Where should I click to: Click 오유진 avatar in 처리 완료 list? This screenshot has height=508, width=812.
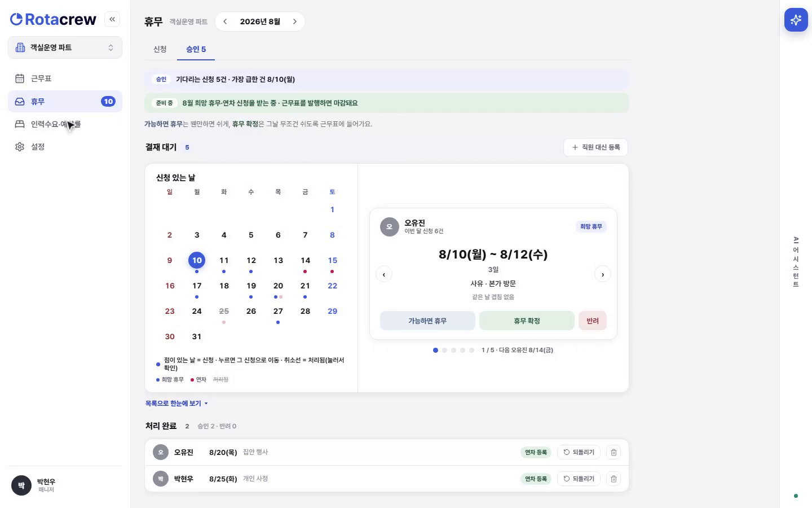(x=161, y=452)
